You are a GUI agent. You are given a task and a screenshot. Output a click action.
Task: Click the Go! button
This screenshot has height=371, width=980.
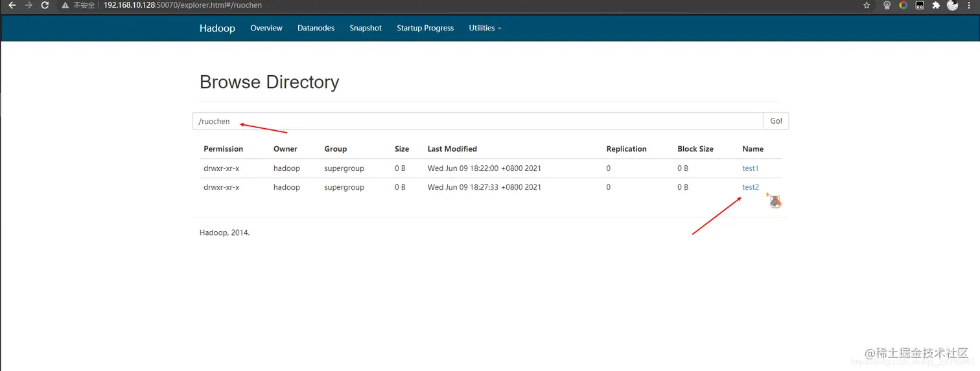click(776, 121)
